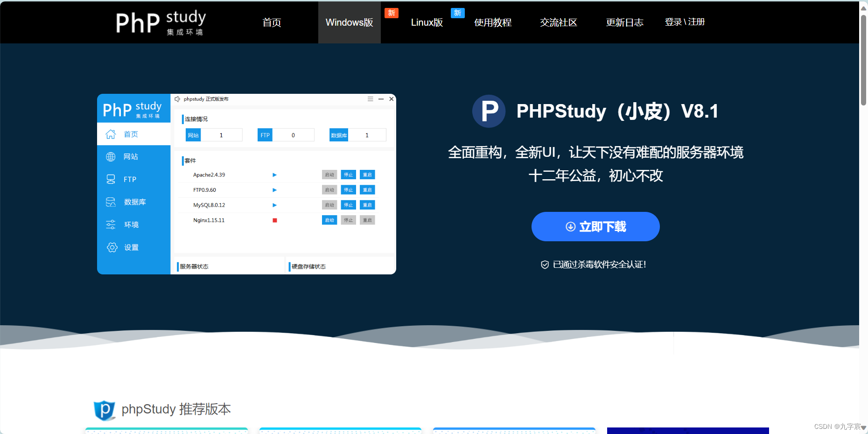
Task: Click the round P logo beside PHPStudy V8.1
Action: tap(489, 111)
